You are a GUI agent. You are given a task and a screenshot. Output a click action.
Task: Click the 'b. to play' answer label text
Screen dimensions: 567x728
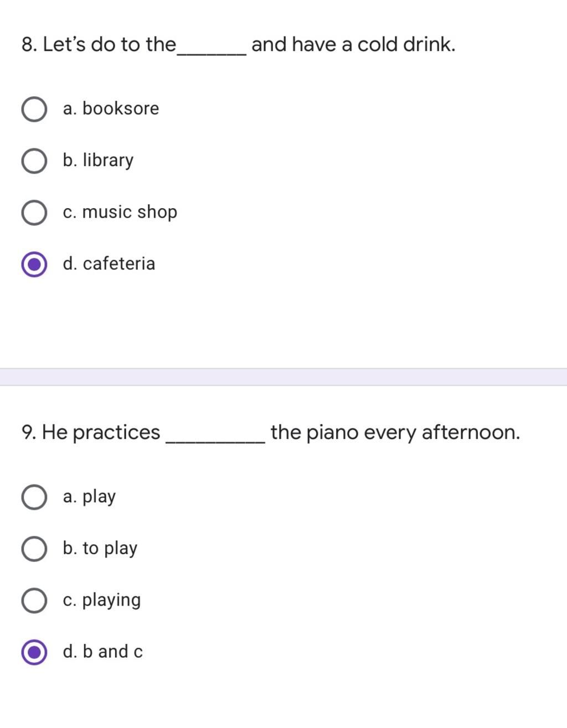click(x=100, y=548)
